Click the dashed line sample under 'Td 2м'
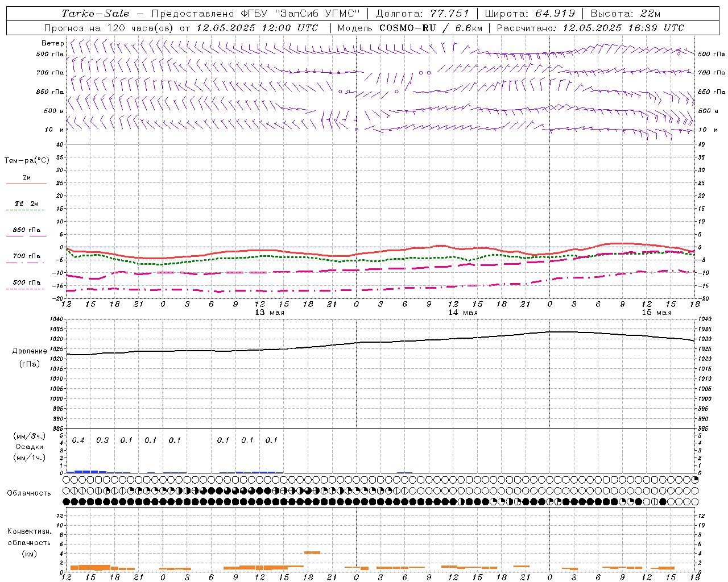This screenshot has height=582, width=728. [x=25, y=210]
